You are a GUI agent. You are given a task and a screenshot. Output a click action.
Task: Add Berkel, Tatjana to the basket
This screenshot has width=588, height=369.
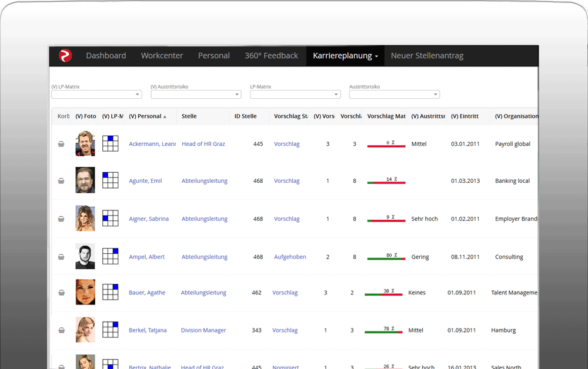62,330
